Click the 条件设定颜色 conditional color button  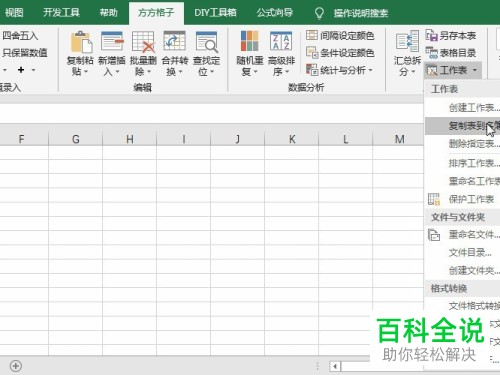[340, 53]
